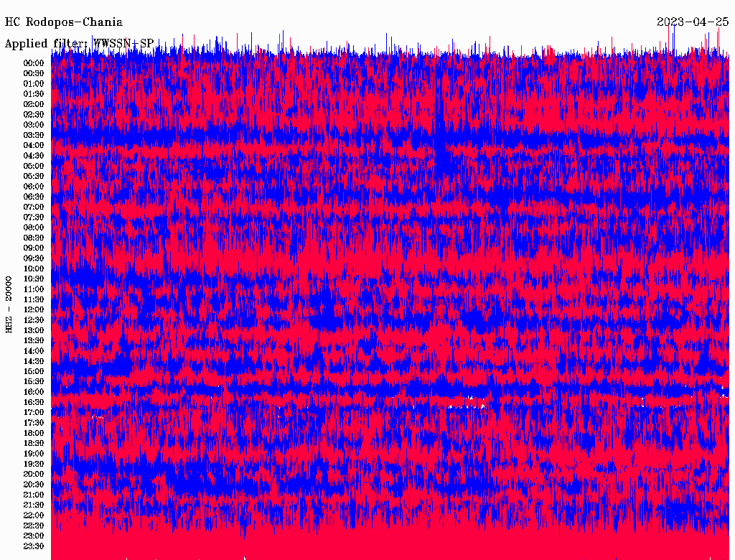This screenshot has height=560, width=735.
Task: Click the '20:00' time label
Action: pos(34,474)
